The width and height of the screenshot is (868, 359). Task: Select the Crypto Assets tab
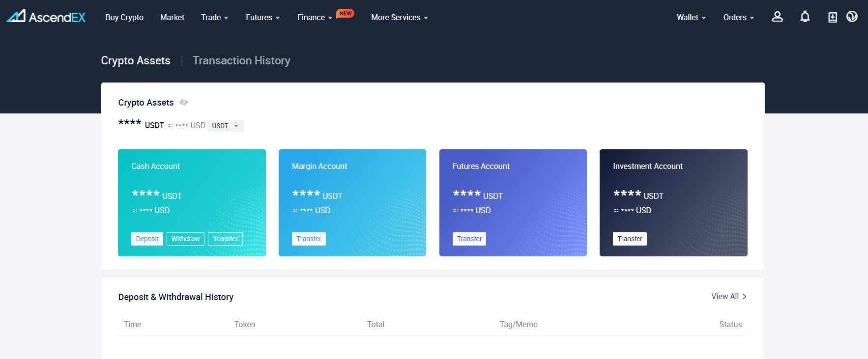tap(136, 60)
